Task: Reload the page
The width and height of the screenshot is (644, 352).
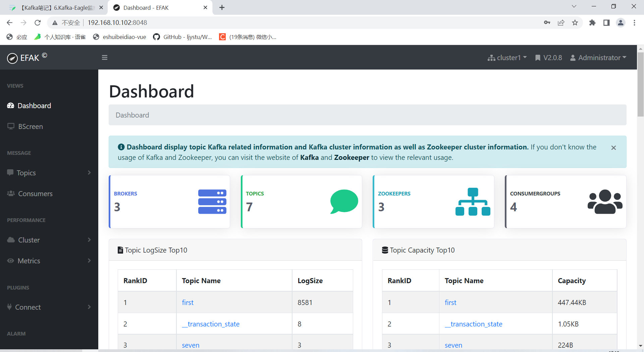Action: [x=38, y=23]
